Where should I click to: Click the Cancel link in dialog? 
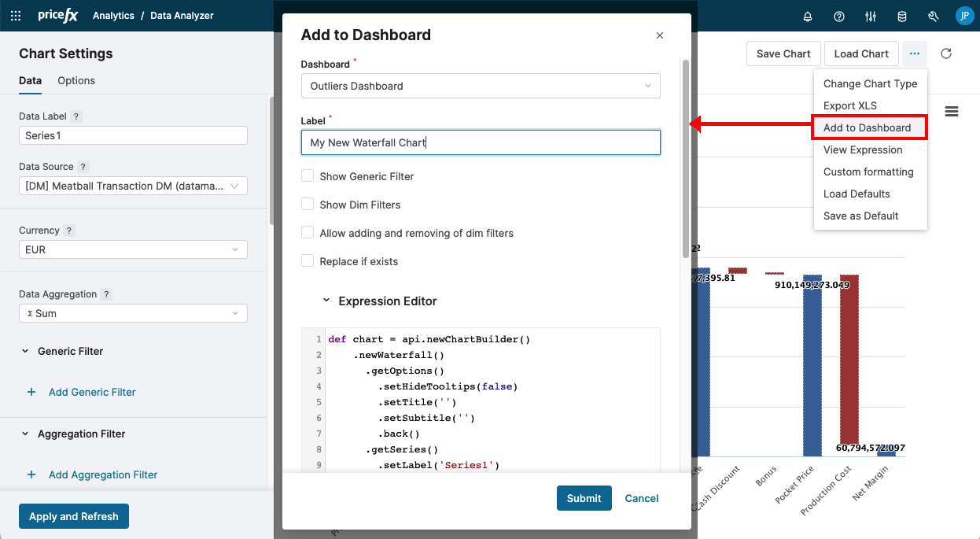(x=642, y=498)
